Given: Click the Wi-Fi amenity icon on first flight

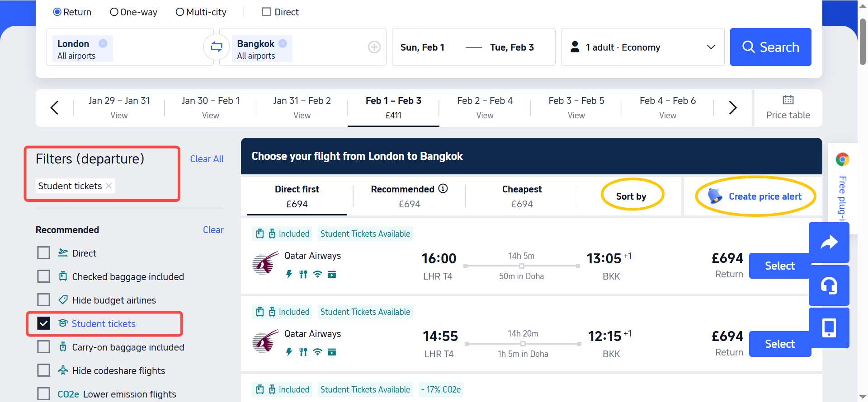Looking at the screenshot, I should click(317, 274).
